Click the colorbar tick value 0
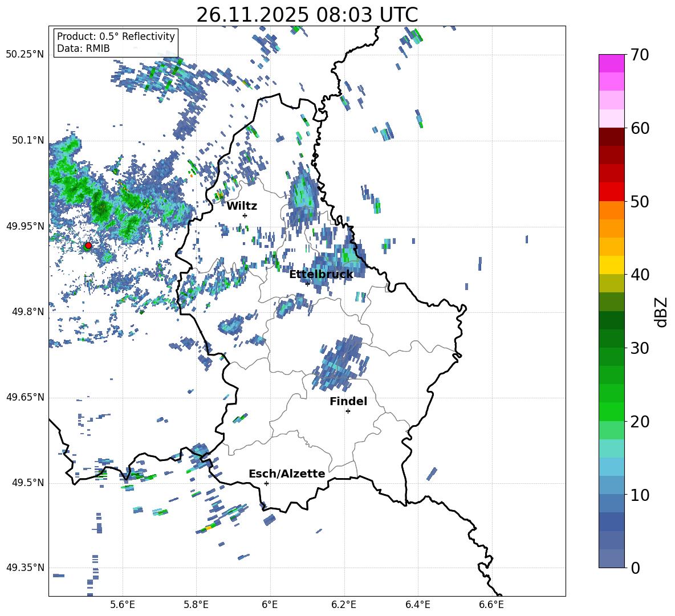Viewport: 675px width, 616px height. click(x=635, y=568)
